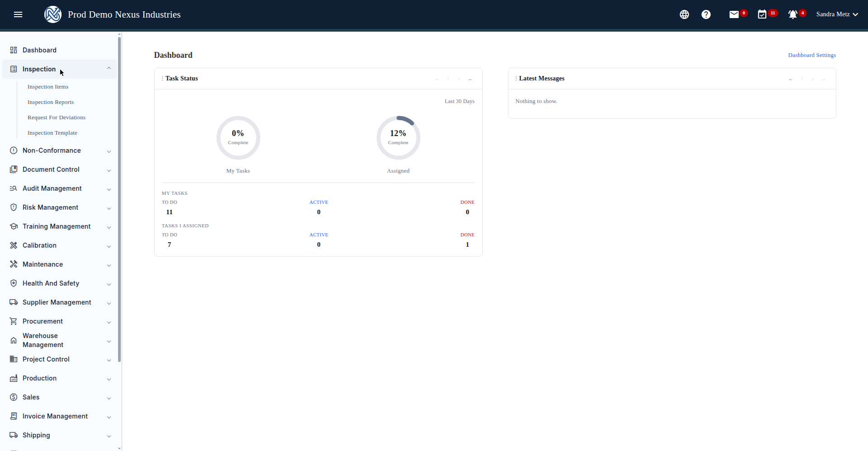Open the language globe icon
The image size is (868, 451).
pyautogui.click(x=684, y=14)
